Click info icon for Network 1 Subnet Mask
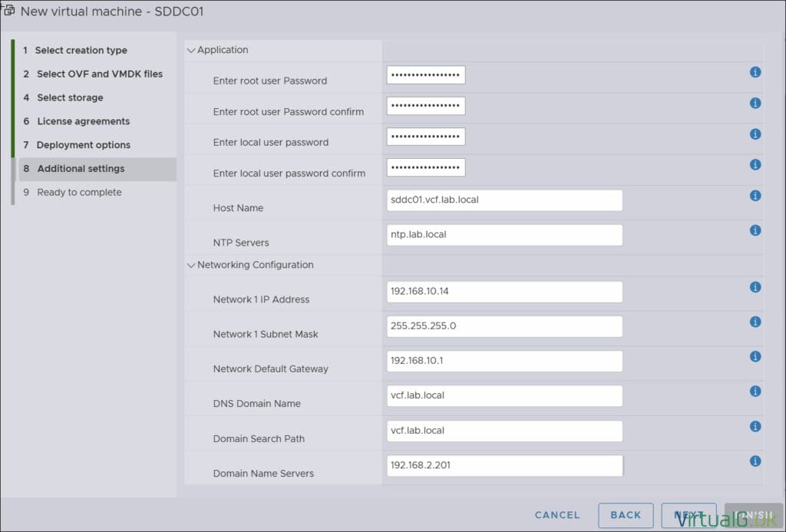The height and width of the screenshot is (532, 786). (x=755, y=322)
